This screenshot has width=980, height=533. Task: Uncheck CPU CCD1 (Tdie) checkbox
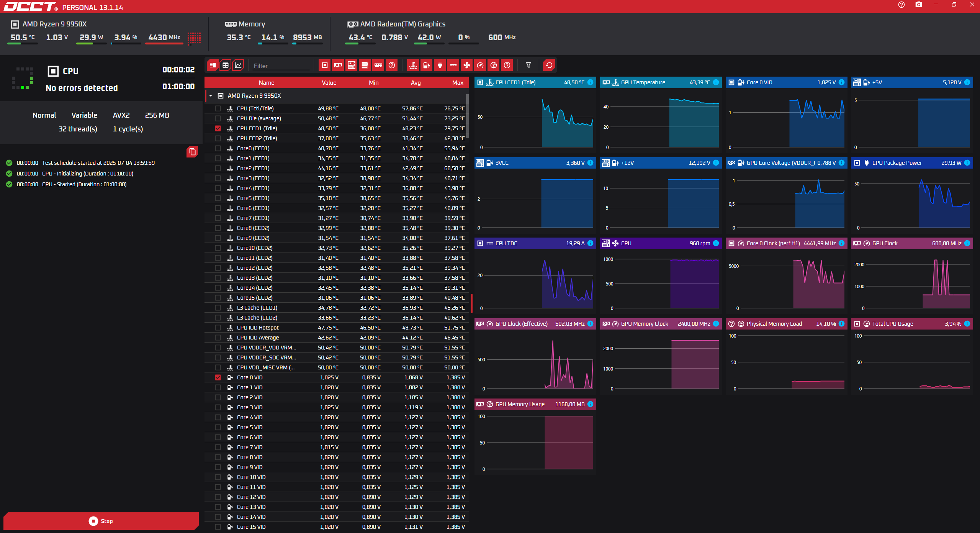click(218, 128)
